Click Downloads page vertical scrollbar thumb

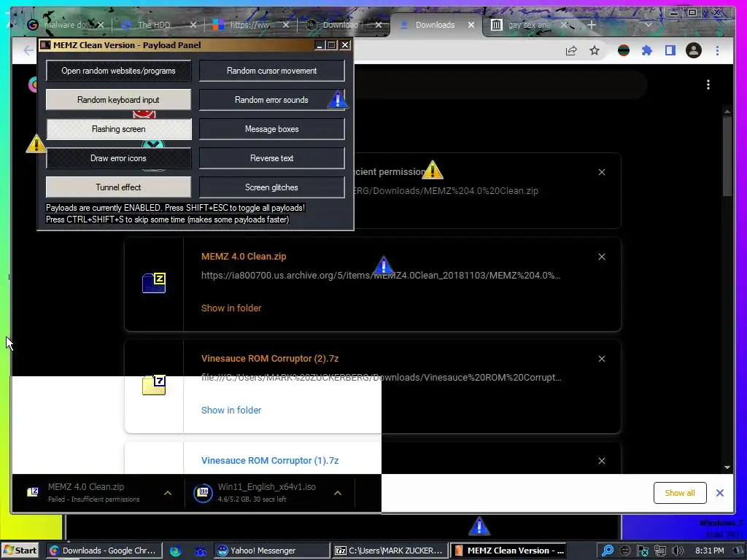pyautogui.click(x=727, y=155)
